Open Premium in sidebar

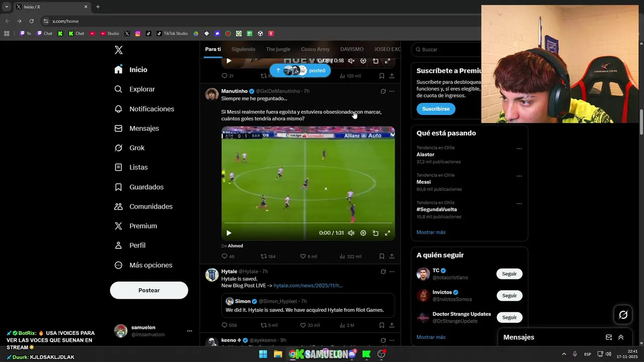(x=135, y=226)
